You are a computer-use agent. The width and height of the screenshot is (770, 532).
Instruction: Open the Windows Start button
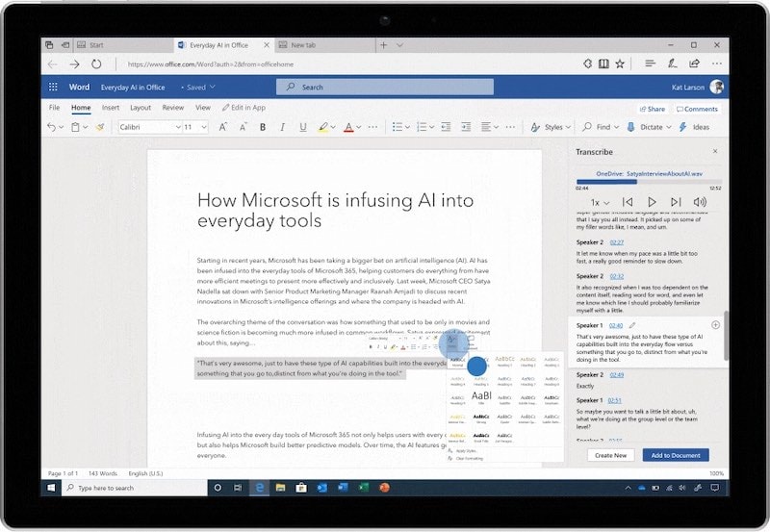[51, 488]
